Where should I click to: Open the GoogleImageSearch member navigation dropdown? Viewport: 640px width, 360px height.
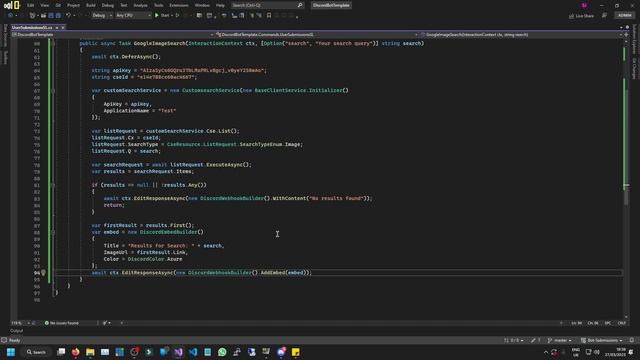coord(522,35)
